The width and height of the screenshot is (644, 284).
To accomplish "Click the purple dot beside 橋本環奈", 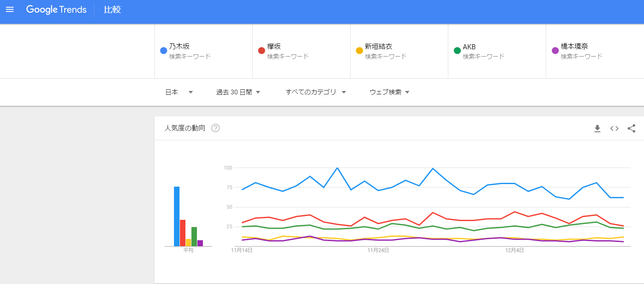I will point(555,51).
